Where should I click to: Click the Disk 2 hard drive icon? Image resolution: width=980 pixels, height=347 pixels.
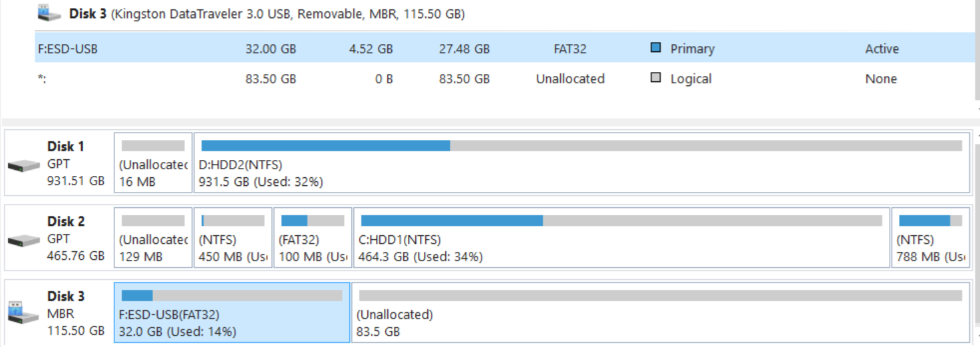[x=24, y=240]
